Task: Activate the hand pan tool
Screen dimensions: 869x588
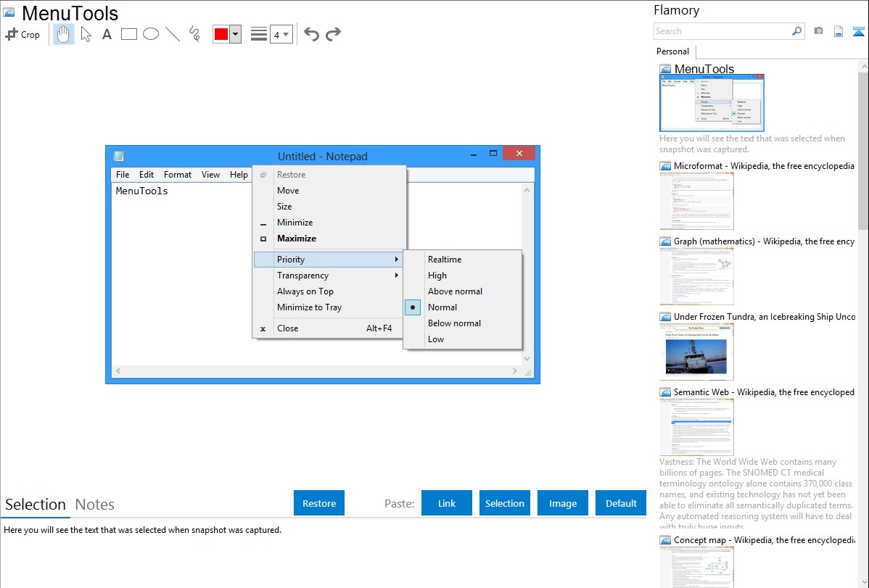Action: click(64, 34)
